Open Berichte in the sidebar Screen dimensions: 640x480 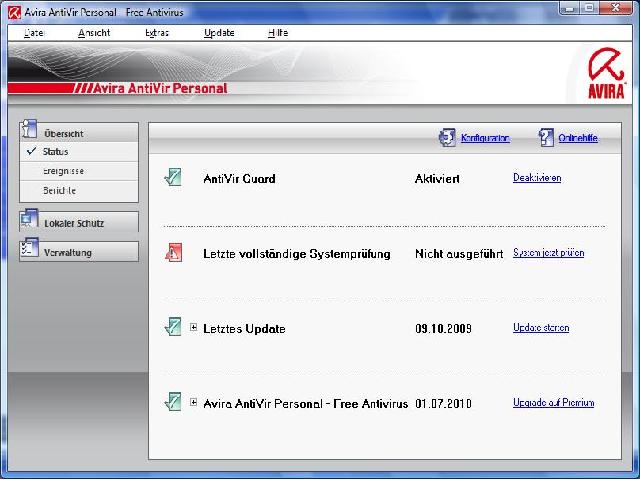[x=79, y=191]
